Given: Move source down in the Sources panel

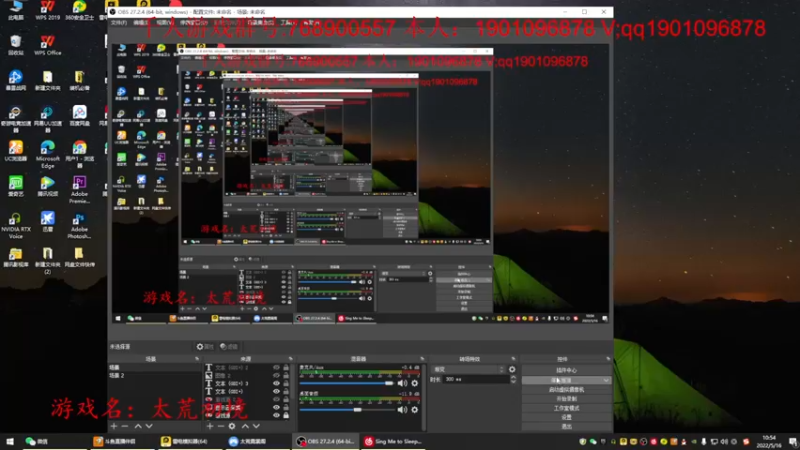Looking at the screenshot, I should (257, 426).
